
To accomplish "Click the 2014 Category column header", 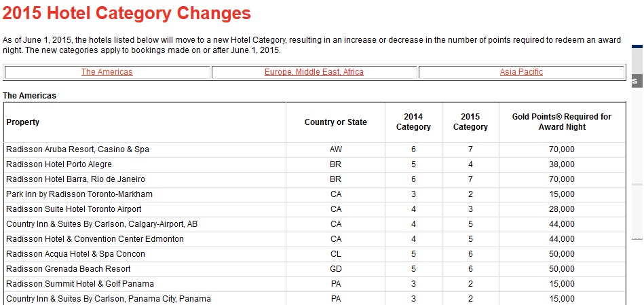I will [413, 122].
